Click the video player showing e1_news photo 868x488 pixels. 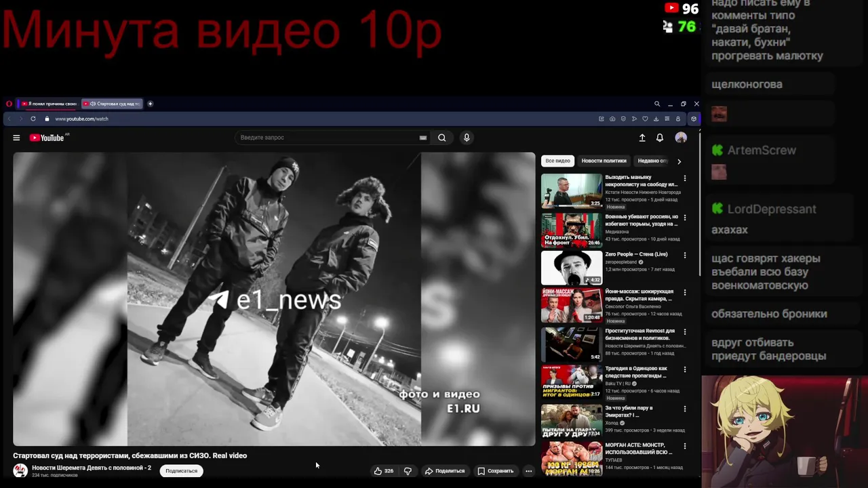(x=274, y=299)
